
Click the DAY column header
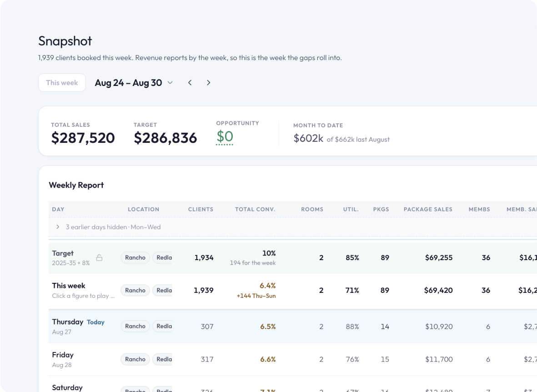58,209
